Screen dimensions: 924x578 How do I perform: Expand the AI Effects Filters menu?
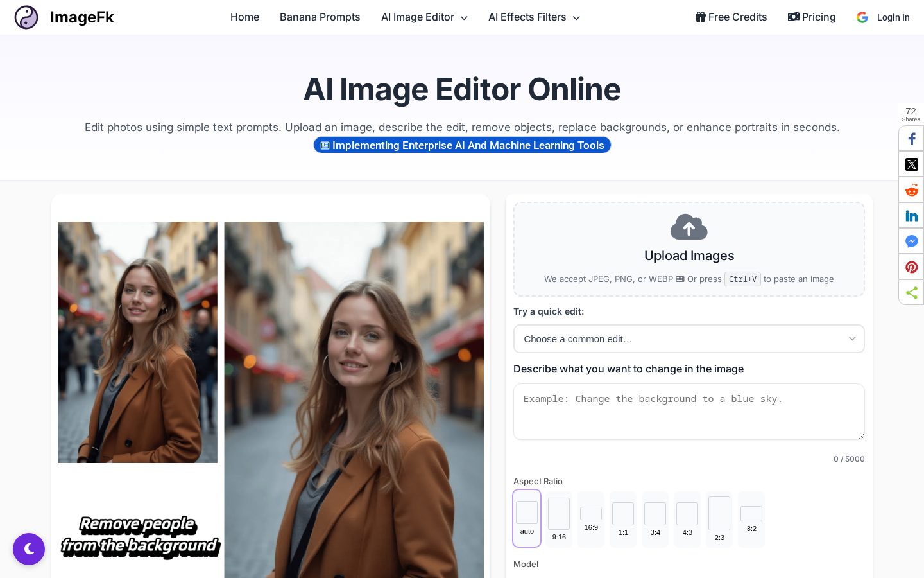(x=534, y=17)
